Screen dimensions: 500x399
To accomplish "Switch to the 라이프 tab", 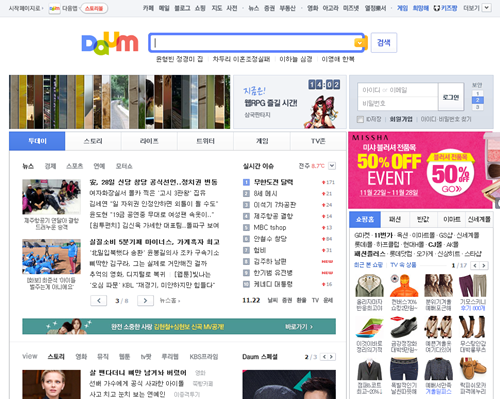I will [x=149, y=141].
